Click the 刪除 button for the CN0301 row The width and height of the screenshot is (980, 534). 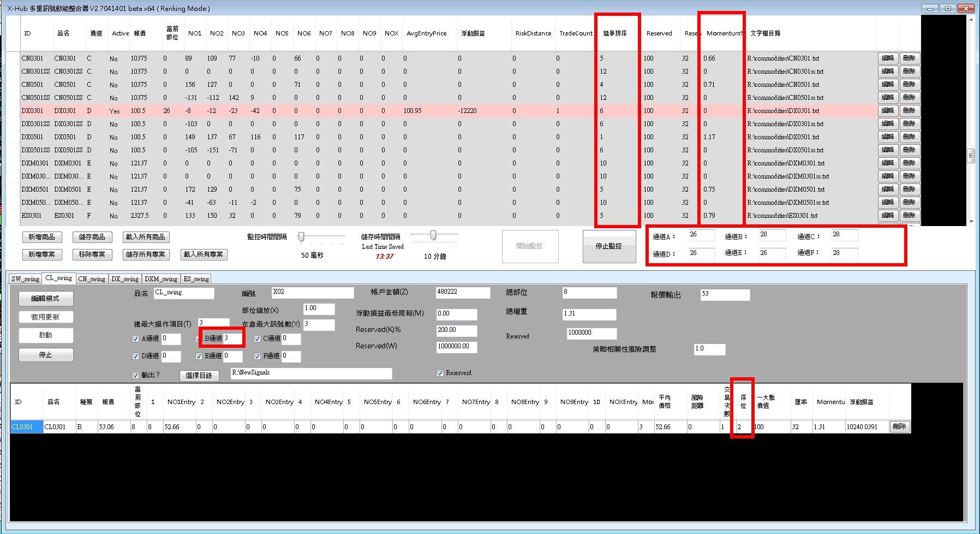coord(909,58)
